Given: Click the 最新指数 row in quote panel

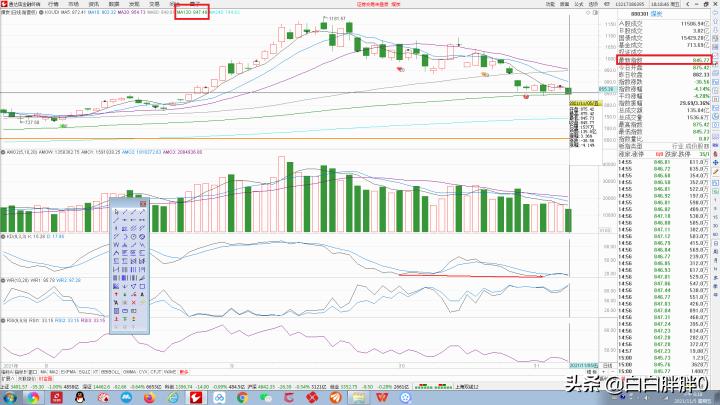Looking at the screenshot, I should point(664,60).
